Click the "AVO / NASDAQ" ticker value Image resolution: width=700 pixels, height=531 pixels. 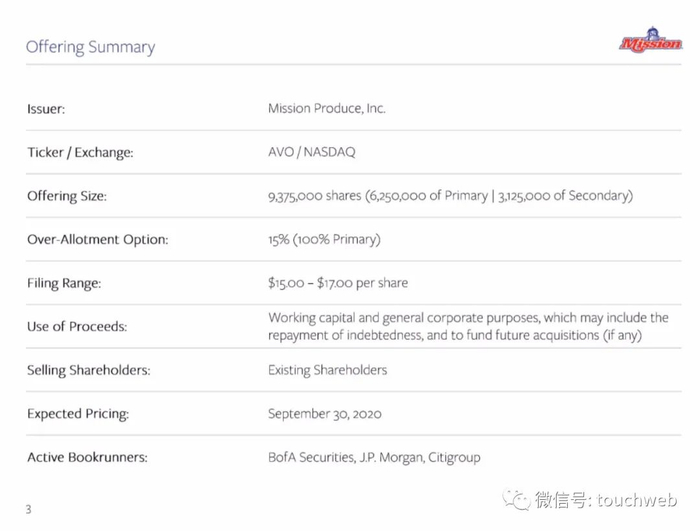click(x=311, y=152)
